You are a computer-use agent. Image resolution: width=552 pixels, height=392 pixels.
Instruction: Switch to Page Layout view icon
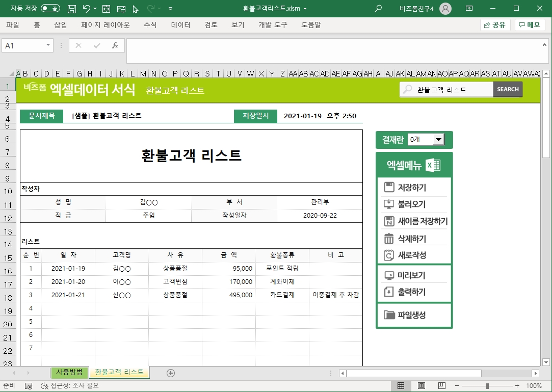[422, 385]
